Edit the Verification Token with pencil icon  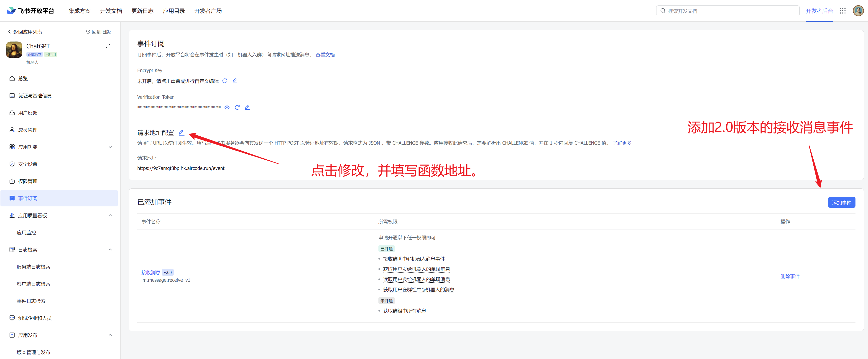tap(247, 107)
